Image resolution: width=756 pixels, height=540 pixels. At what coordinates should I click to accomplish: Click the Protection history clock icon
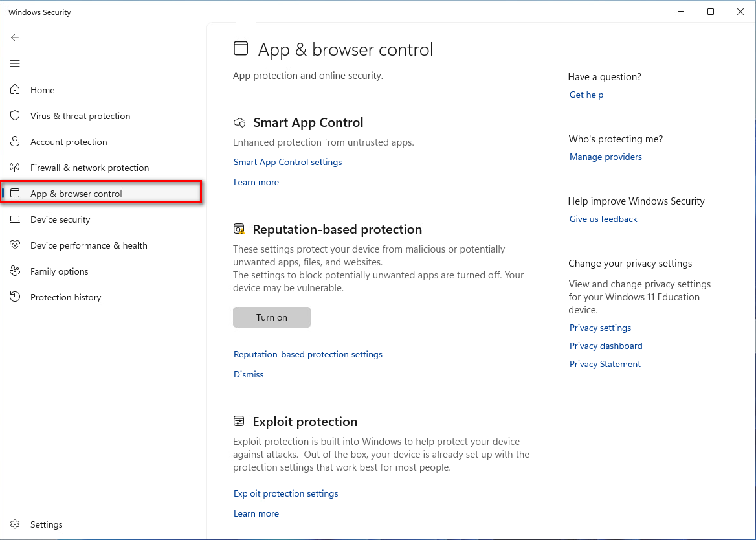(x=15, y=297)
